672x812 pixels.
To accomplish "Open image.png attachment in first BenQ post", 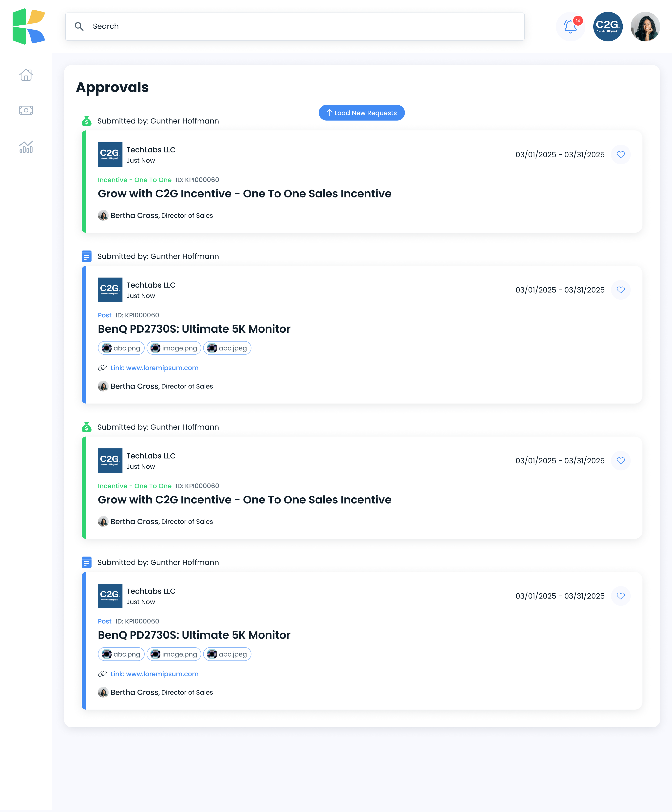I will click(174, 348).
